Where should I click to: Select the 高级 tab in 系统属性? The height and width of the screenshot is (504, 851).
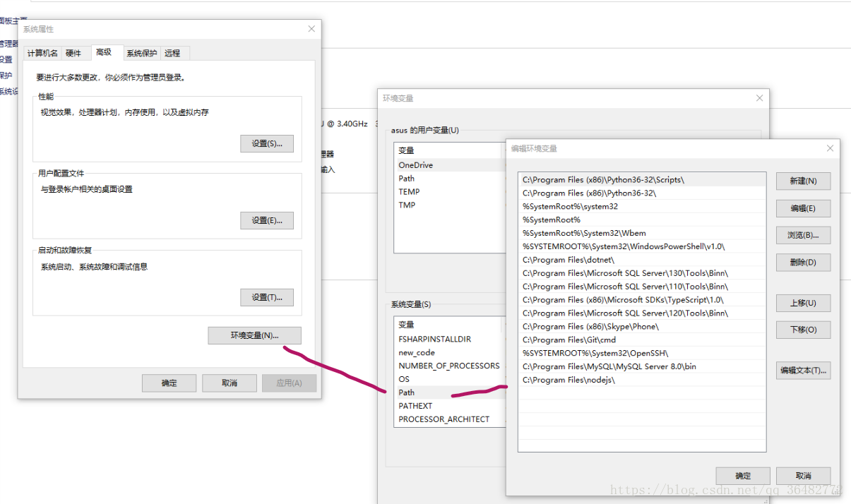point(104,52)
